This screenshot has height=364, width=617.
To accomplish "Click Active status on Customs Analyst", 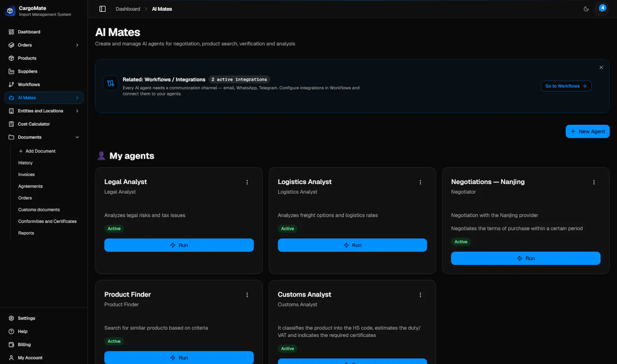I will click(x=288, y=349).
